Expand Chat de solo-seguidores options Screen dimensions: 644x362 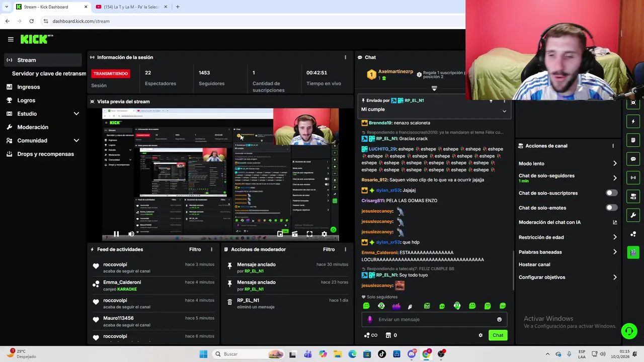coord(615,178)
